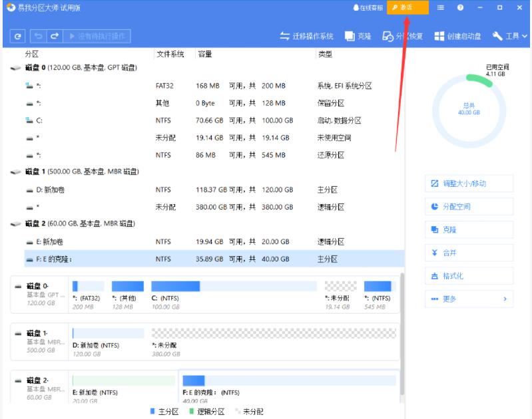Screen dimensions: 532x419
Task: Click 合并 merge button
Action: pos(469,253)
